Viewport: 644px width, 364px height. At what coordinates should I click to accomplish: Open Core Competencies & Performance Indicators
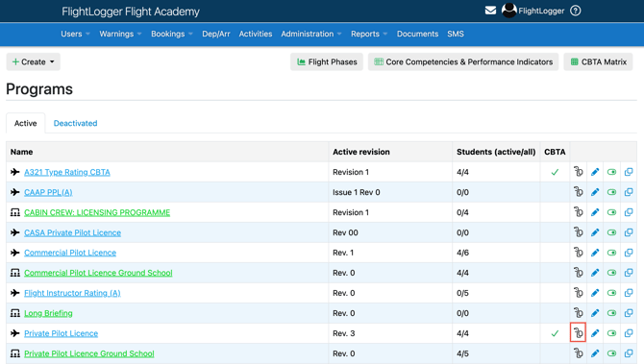click(463, 61)
